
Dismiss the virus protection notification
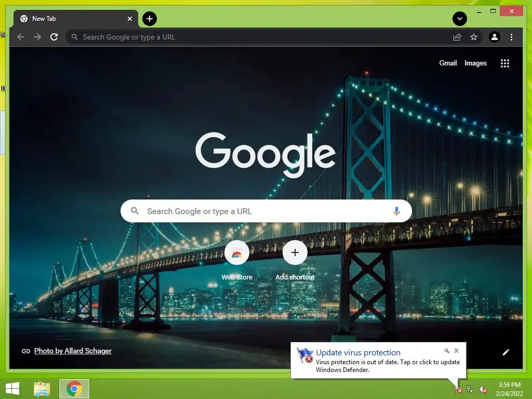tap(456, 351)
